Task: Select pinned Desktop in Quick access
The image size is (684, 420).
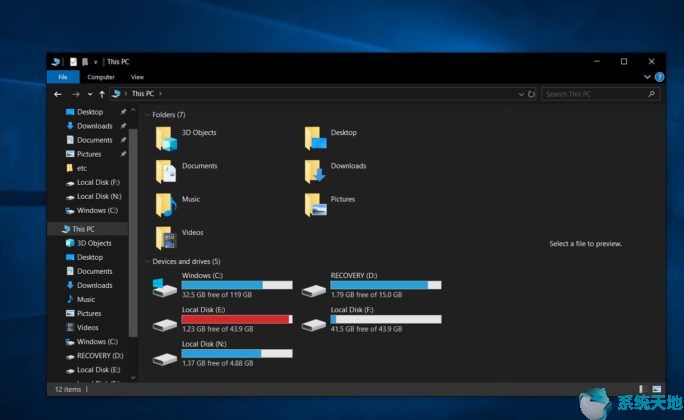Action: (91, 112)
